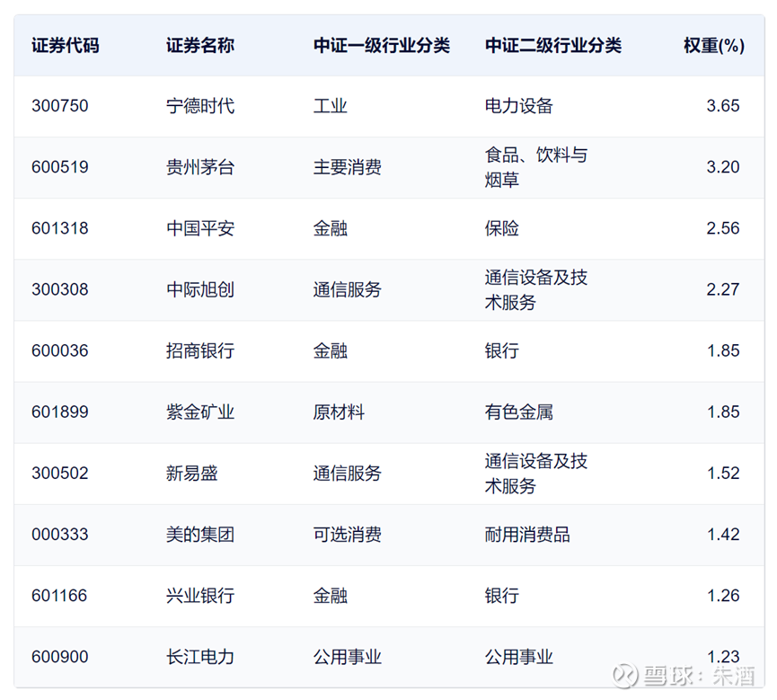Select security code 300502
Viewport: 777px width, 700px height.
tap(60, 474)
